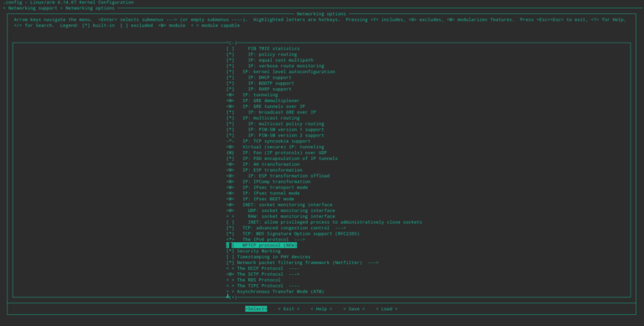The width and height of the screenshot is (644, 326).
Task: Toggle INET: allow privileged process to close sockets
Action: coord(324,222)
